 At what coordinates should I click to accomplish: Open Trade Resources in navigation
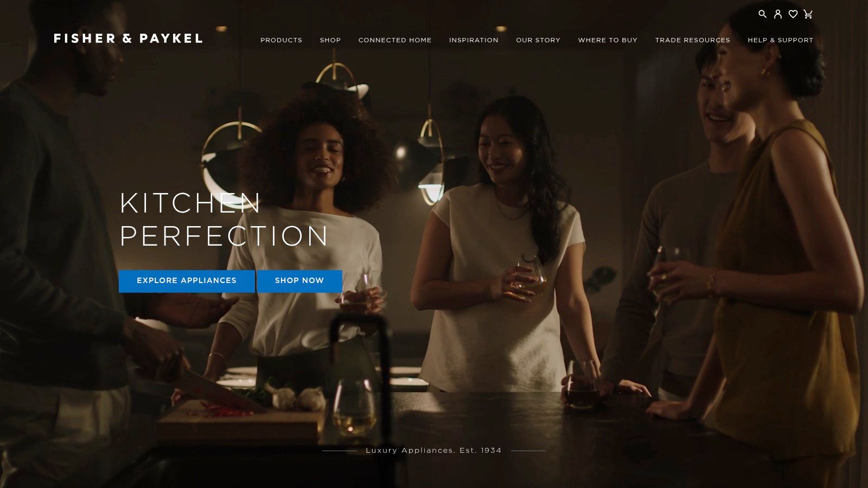coord(692,40)
